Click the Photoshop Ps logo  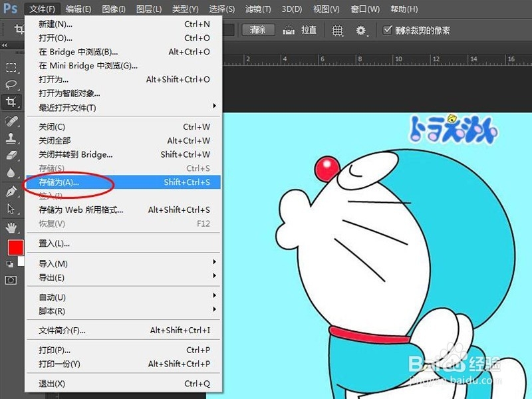(x=10, y=8)
